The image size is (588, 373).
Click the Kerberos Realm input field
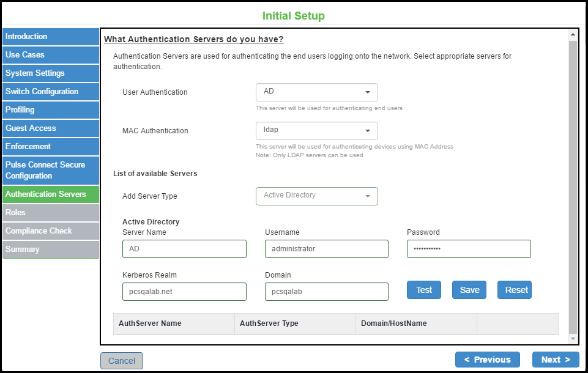(184, 292)
